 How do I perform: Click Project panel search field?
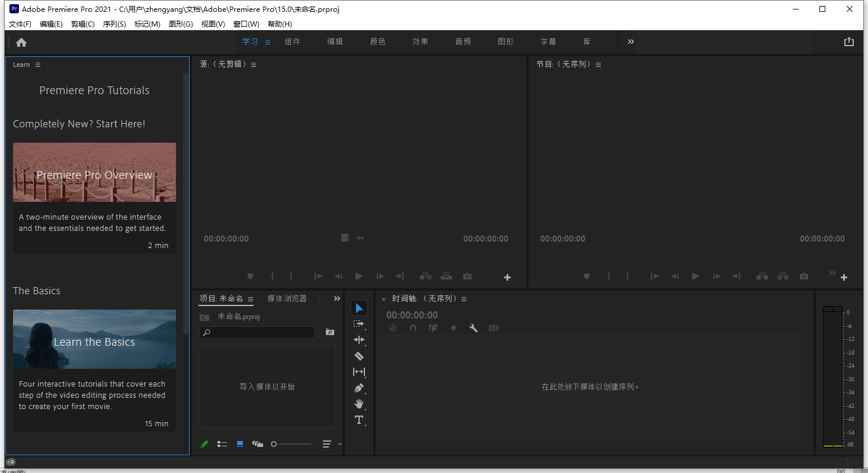click(257, 332)
